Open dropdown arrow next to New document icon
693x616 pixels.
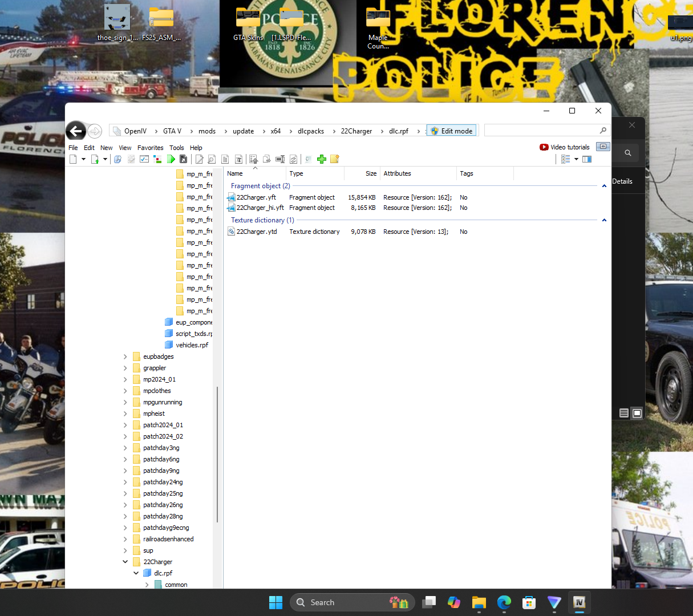coord(83,159)
